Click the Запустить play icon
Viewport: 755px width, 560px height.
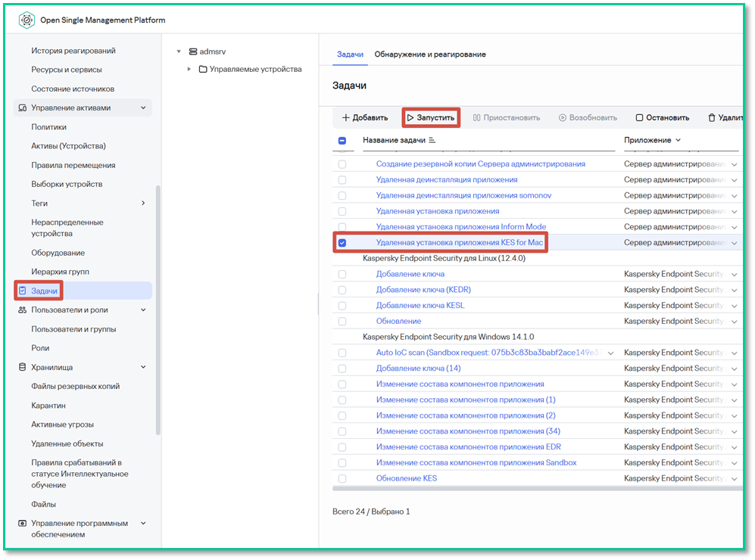(410, 118)
